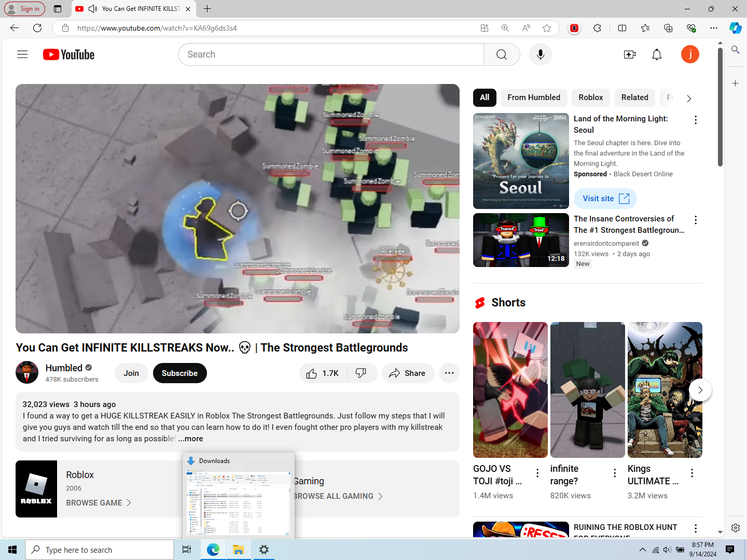
Task: Click the read aloud icon in address bar
Action: (x=526, y=28)
